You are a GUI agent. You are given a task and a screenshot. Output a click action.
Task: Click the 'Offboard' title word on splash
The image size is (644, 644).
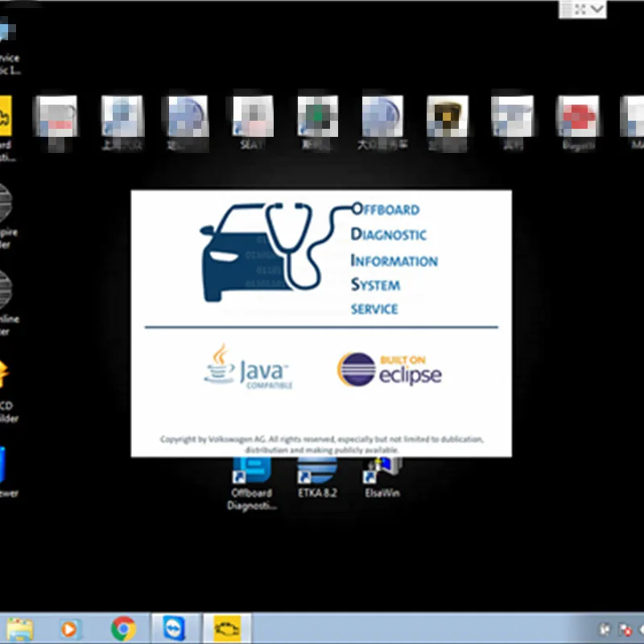coord(386,209)
